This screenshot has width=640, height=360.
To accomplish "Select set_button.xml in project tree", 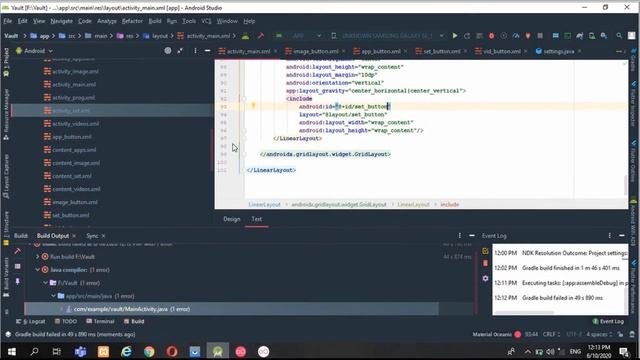I will (71, 215).
